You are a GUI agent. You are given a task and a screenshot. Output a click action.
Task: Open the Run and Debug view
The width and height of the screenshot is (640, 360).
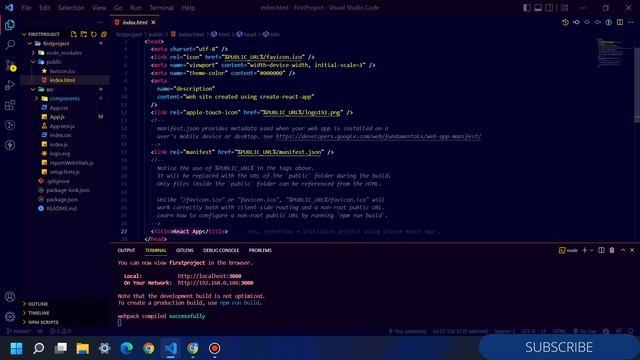coord(10,85)
